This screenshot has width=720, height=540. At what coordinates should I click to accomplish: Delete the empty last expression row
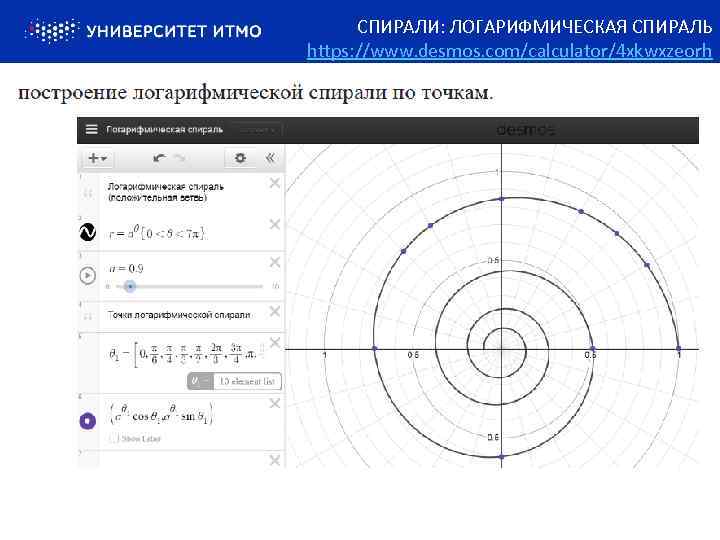[x=275, y=461]
